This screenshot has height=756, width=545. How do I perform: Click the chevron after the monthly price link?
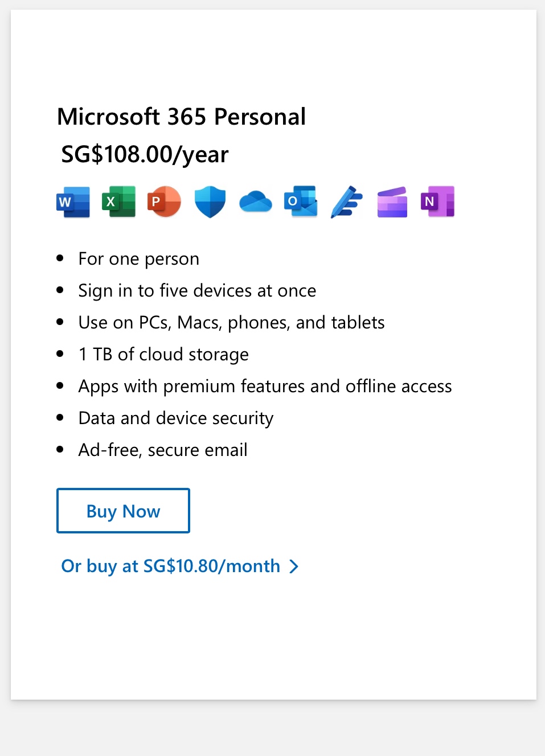click(294, 566)
